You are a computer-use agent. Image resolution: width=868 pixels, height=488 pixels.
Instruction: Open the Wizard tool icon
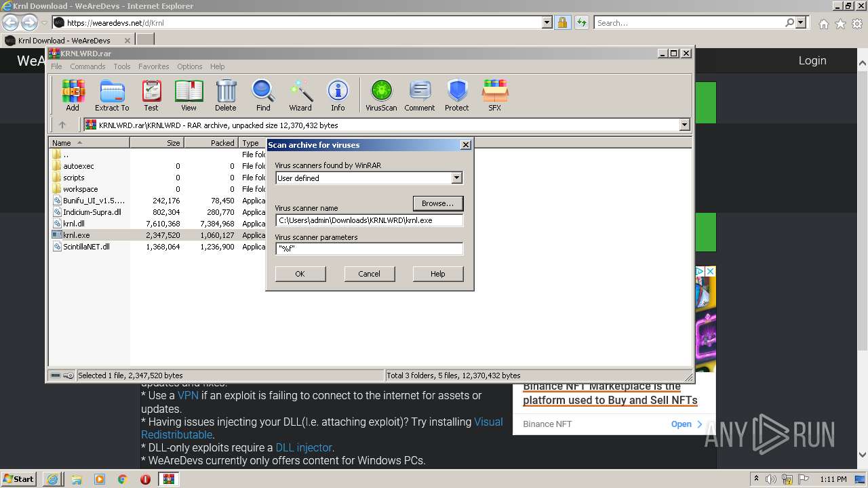300,95
